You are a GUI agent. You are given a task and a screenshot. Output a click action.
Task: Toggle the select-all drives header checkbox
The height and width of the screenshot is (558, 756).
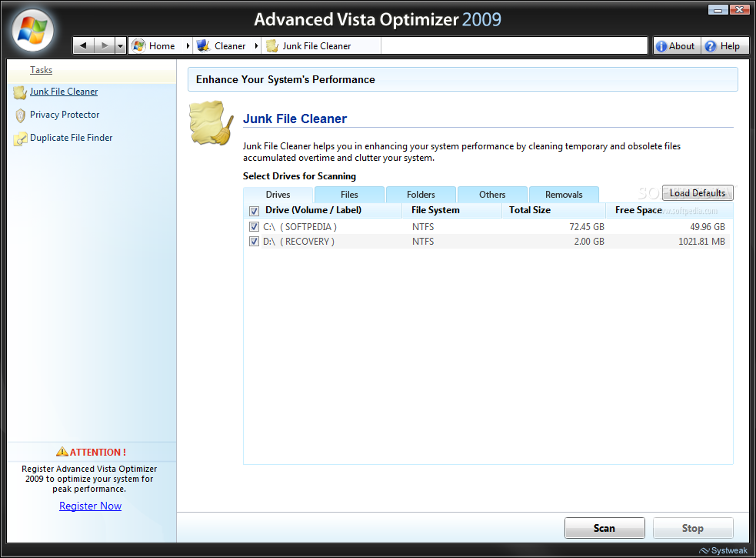tap(254, 211)
